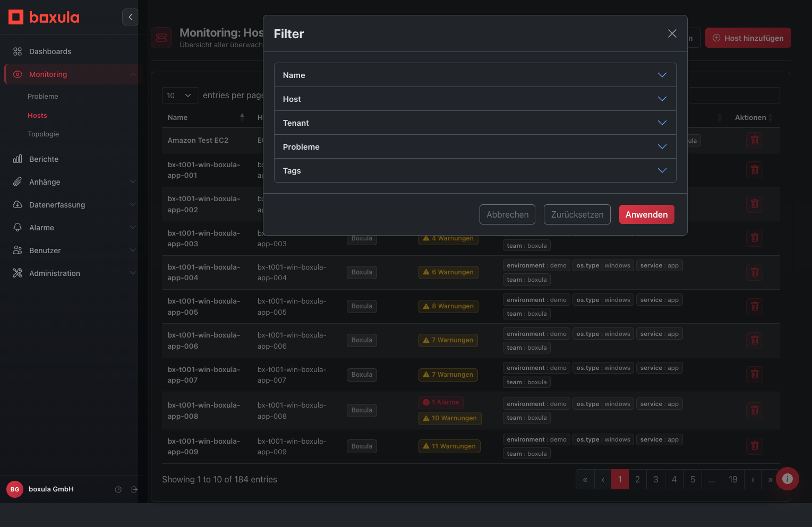The image size is (812, 527).
Task: Go to page 19 of hosts
Action: 733,479
